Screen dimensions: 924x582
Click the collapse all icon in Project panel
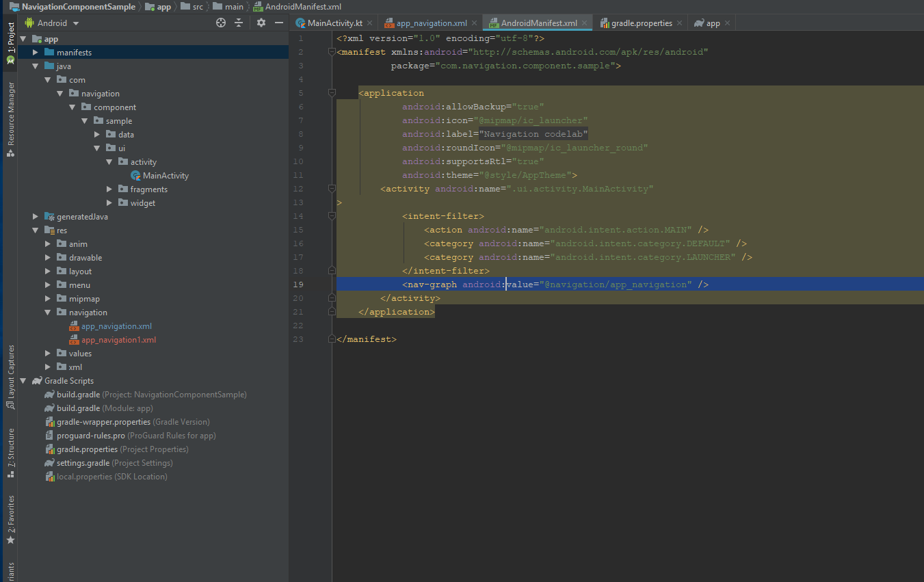pyautogui.click(x=239, y=23)
